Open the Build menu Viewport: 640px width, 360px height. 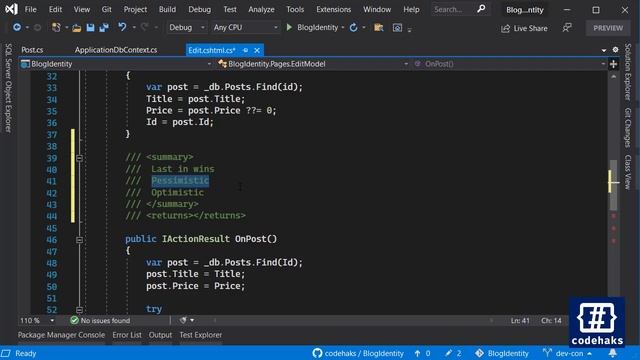point(167,9)
